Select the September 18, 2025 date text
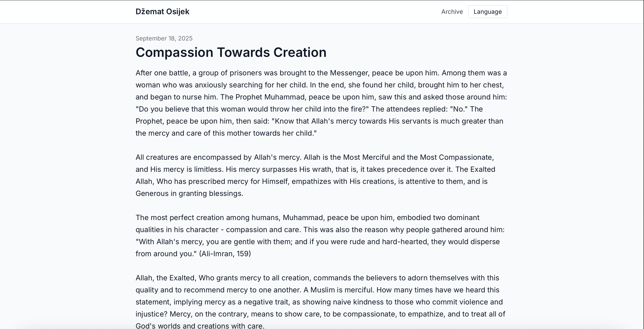The height and width of the screenshot is (329, 644). (x=164, y=38)
